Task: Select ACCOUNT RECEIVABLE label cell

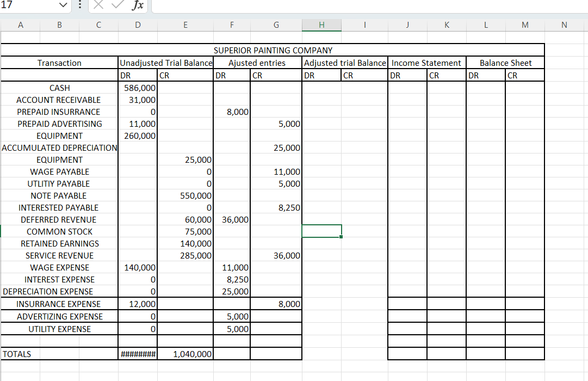Action: pyautogui.click(x=60, y=100)
